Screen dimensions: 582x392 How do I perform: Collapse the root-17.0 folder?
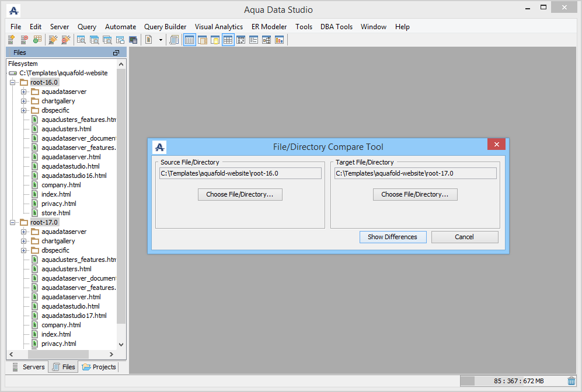[12, 222]
